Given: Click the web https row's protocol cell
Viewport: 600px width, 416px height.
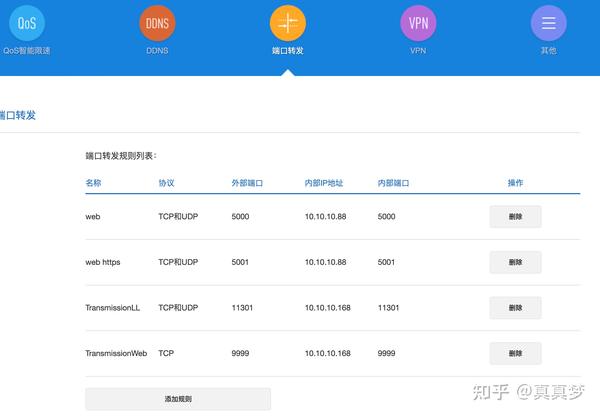Looking at the screenshot, I should pos(178,262).
